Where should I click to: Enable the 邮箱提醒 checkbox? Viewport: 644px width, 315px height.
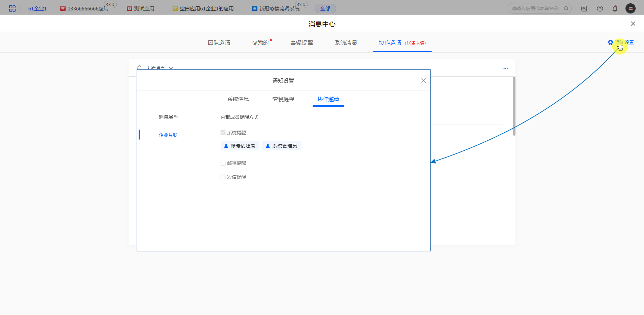click(x=223, y=163)
